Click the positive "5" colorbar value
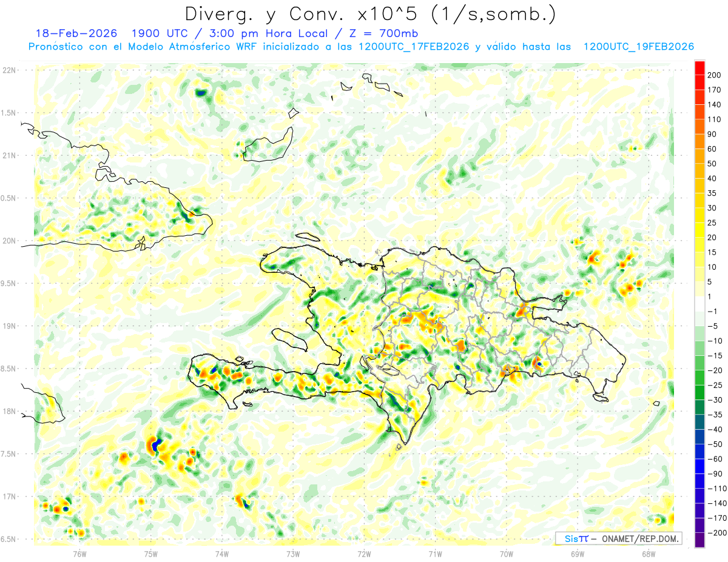728x562 pixels. click(710, 282)
